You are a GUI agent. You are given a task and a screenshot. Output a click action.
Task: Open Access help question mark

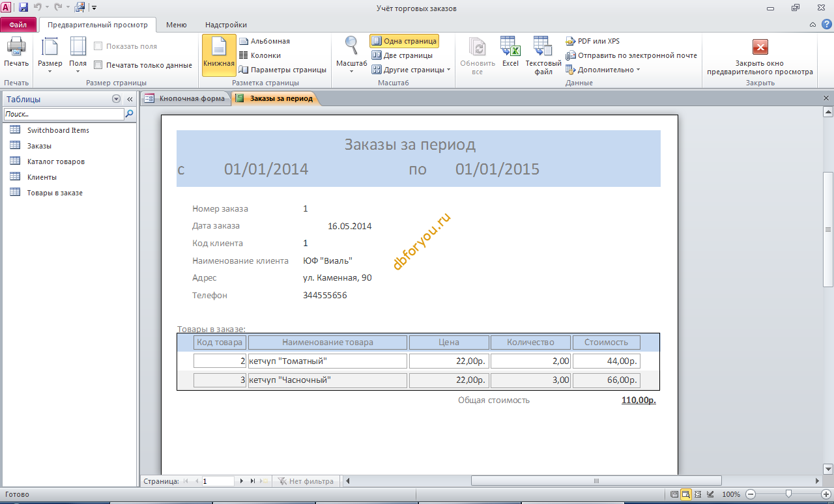coord(826,24)
